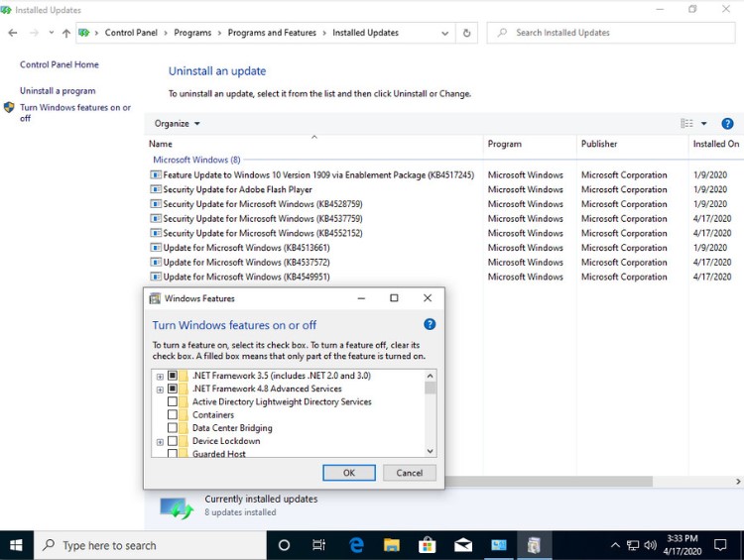Select Security Update for Adobe Flash Player
Image resolution: width=744 pixels, height=560 pixels.
[237, 189]
